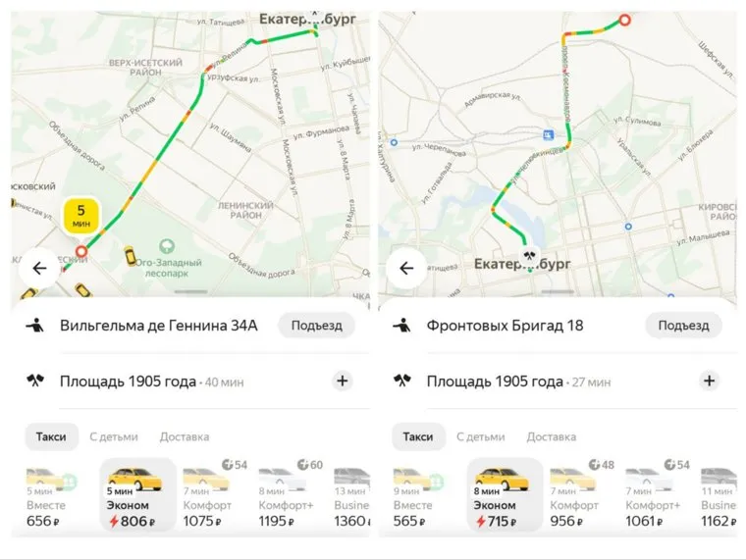Add a stop after the 40 min destination
This screenshot has height=560, width=746.
point(342,382)
